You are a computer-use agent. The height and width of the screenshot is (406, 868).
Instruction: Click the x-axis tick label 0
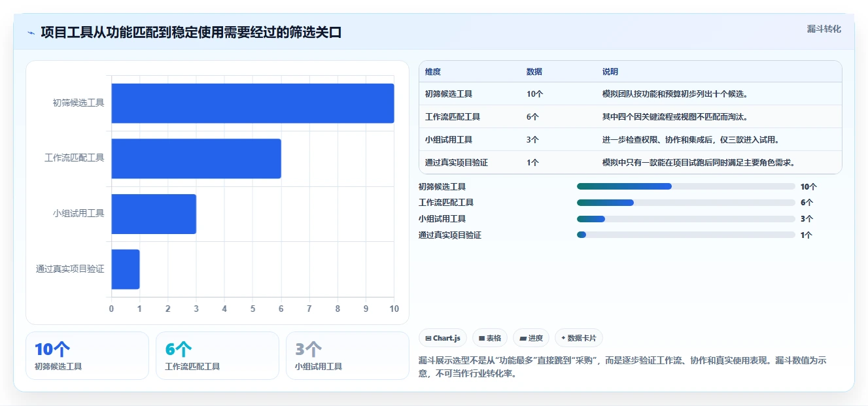point(111,309)
